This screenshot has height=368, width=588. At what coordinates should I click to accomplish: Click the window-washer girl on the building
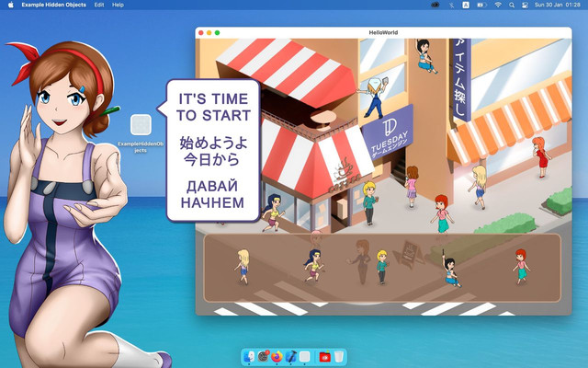point(374,97)
